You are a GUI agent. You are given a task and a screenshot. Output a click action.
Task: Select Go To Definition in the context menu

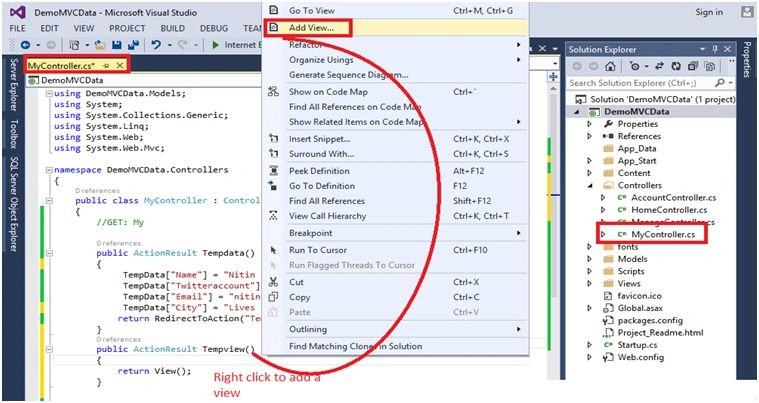coord(395,186)
